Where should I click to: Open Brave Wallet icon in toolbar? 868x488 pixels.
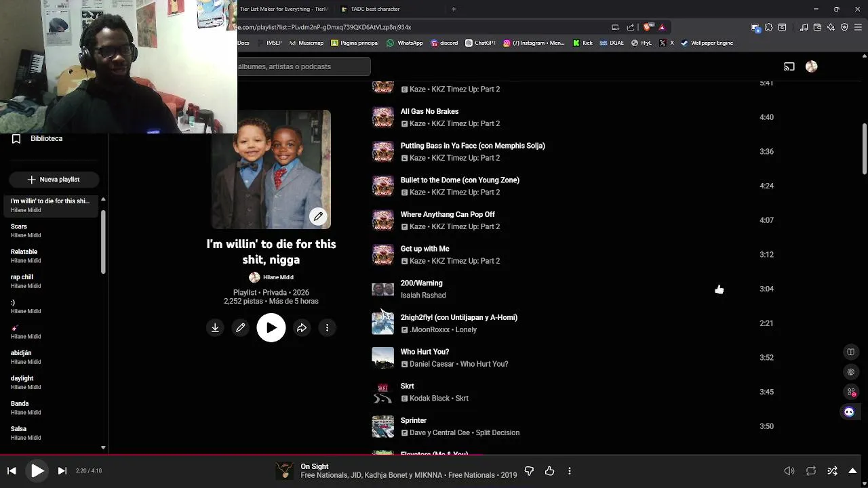(x=817, y=27)
